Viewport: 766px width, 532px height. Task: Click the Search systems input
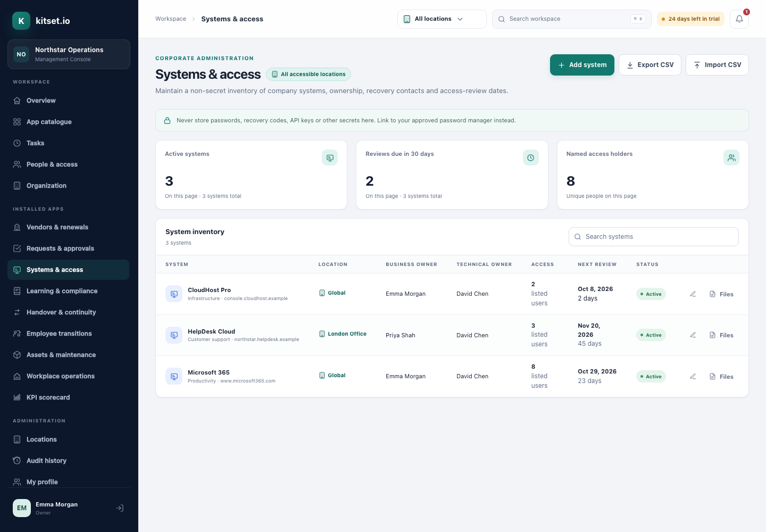[x=653, y=237]
